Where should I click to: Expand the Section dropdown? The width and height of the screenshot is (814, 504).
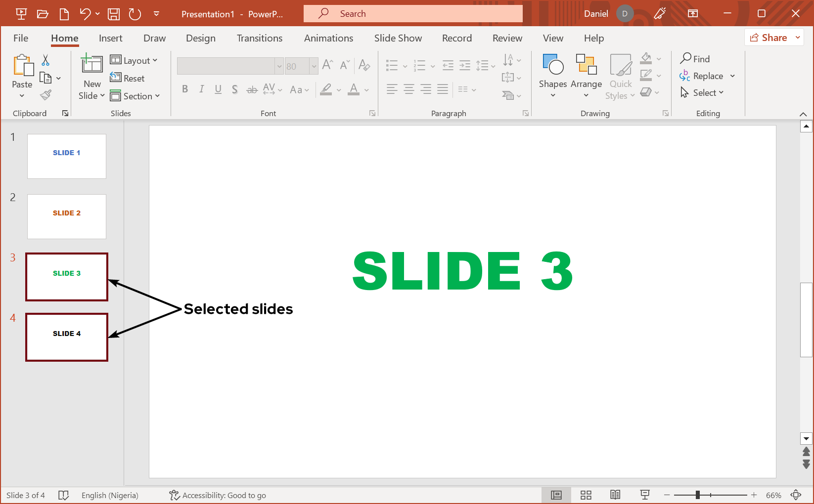point(136,95)
